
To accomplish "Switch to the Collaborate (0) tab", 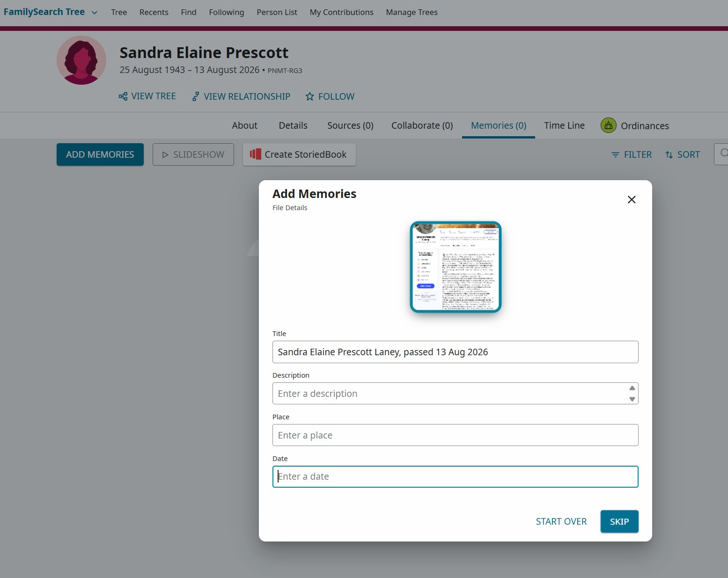I will point(422,125).
